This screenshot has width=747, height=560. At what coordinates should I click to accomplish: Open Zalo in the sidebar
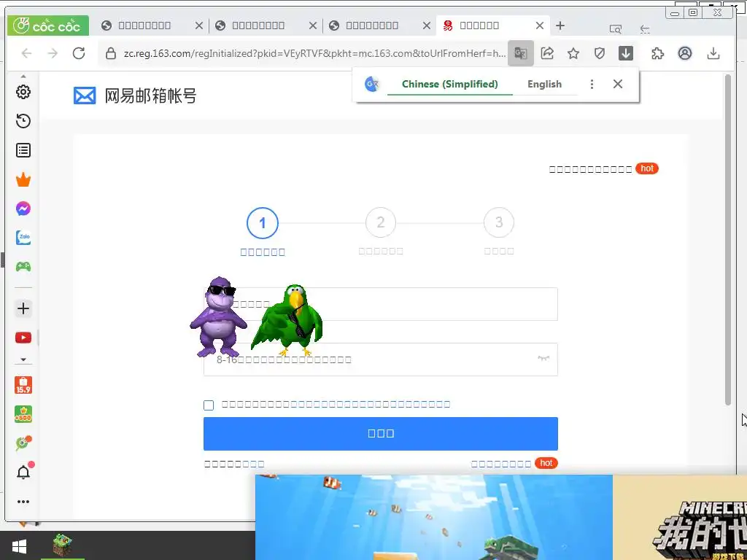(23, 237)
